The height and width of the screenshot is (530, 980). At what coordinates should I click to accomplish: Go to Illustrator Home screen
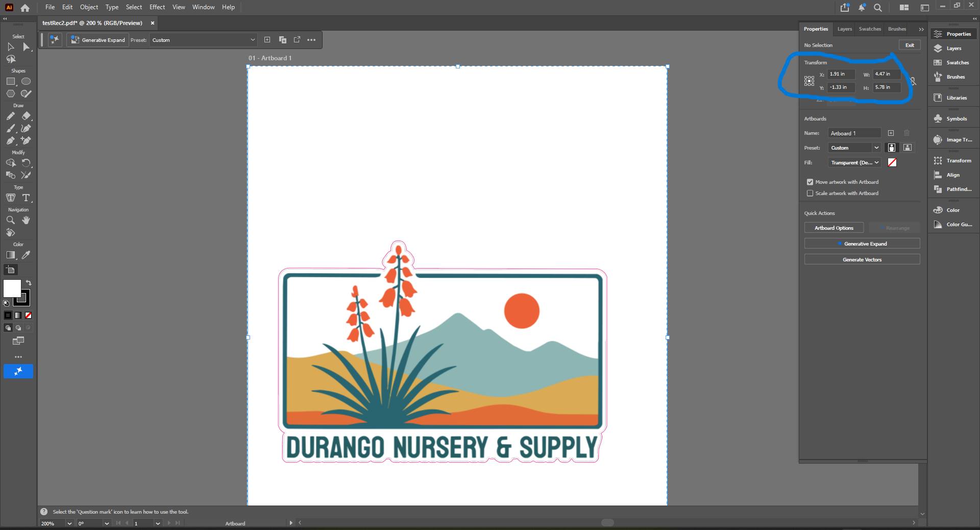[x=25, y=8]
